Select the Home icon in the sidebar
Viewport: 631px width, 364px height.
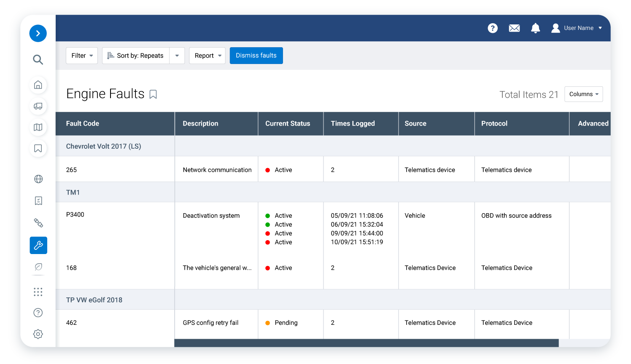click(38, 85)
